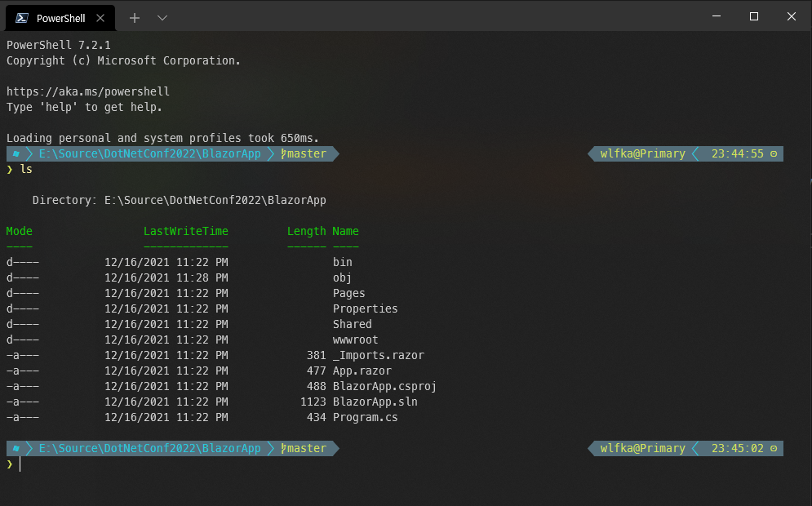Click the folder icon in the first prompt
The height and width of the screenshot is (506, 812).
(16, 153)
